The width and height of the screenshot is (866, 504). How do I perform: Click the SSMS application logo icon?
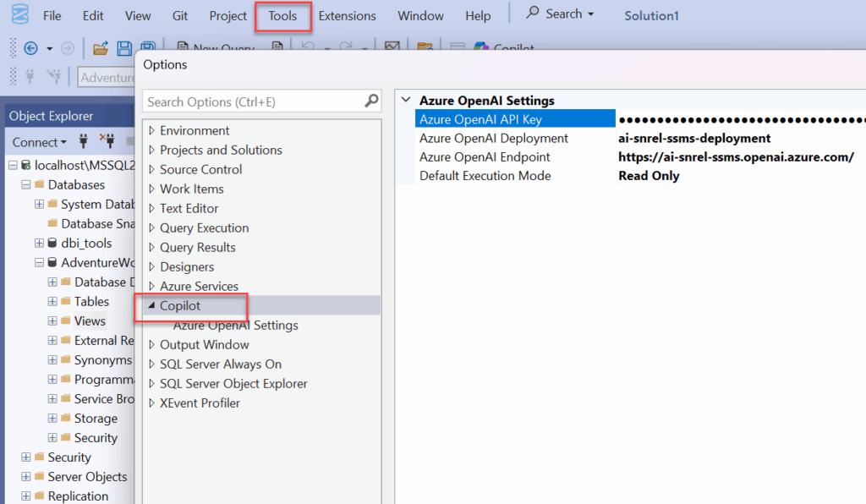20,14
